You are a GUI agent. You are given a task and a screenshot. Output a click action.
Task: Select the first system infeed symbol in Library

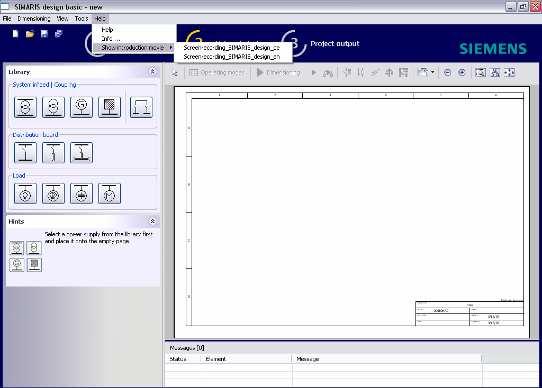[x=25, y=107]
